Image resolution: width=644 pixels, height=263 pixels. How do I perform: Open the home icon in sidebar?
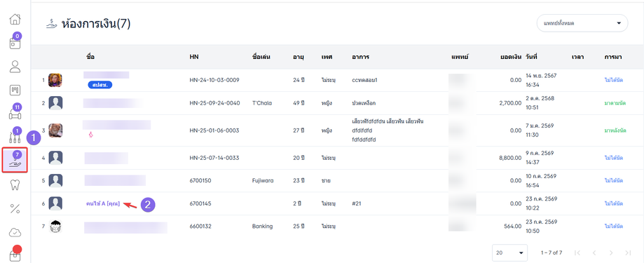[15, 20]
